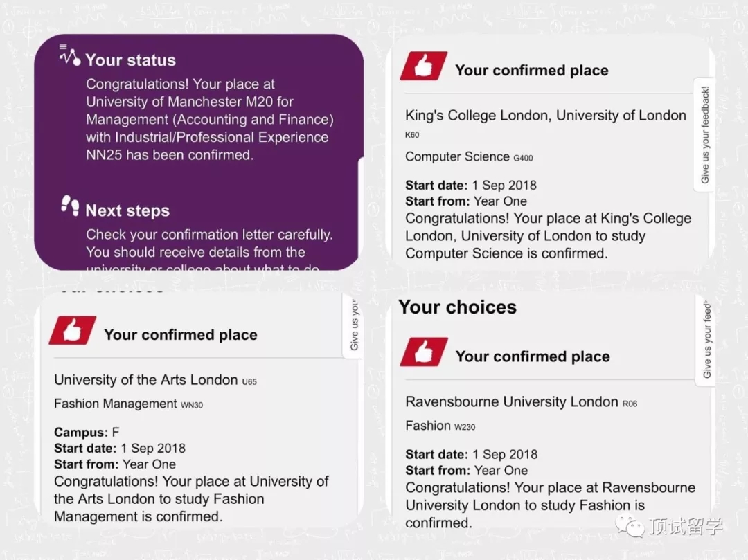Click the thumbs-up icon on Ravensbourne card
This screenshot has height=560, width=748.
pyautogui.click(x=423, y=352)
